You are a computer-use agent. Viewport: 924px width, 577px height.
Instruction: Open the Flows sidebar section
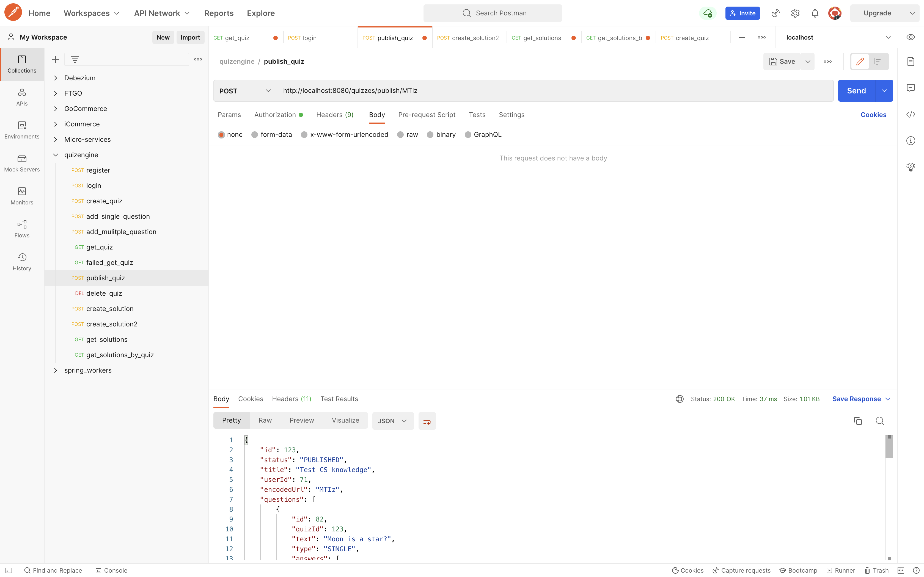(x=22, y=229)
